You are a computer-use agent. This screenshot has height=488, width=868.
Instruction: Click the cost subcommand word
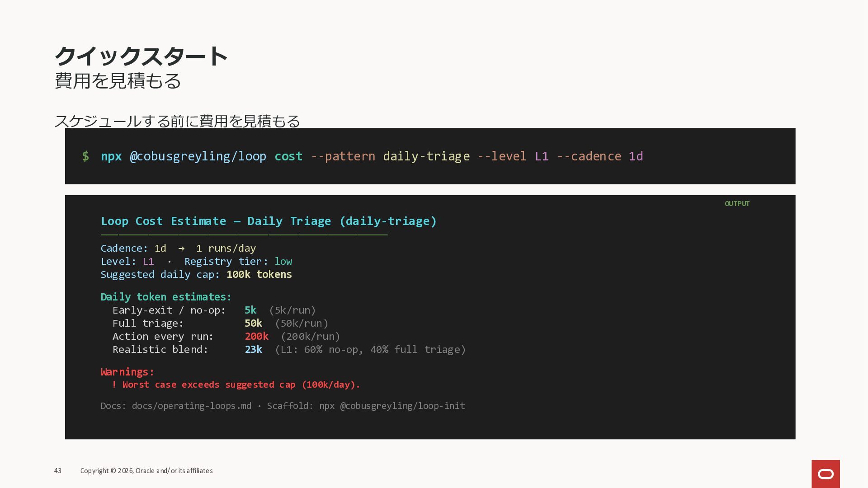click(288, 156)
